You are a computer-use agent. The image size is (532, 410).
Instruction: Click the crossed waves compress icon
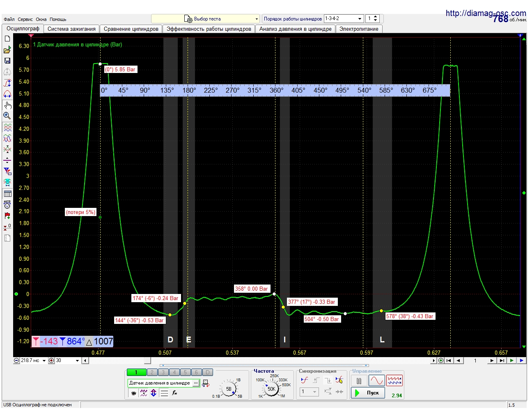coord(7,150)
